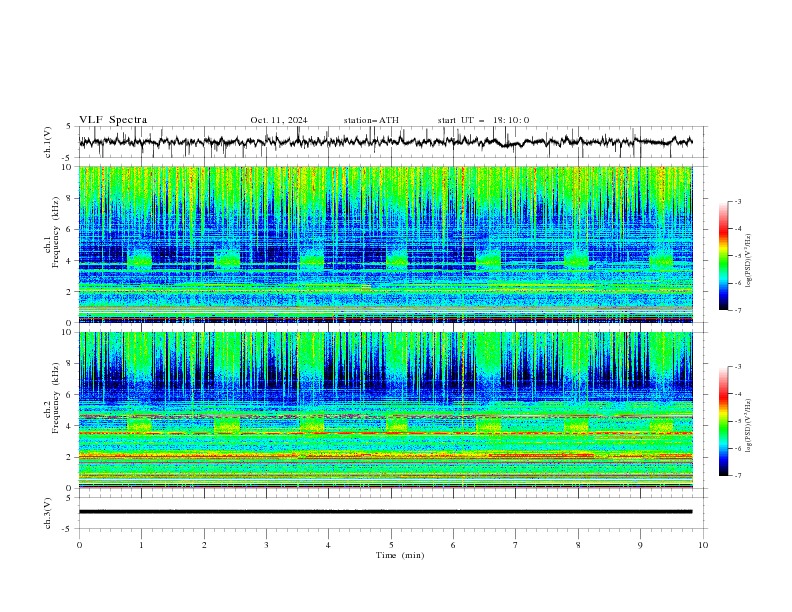The height and width of the screenshot is (612, 792).
Task: Click the "-7" tick on ch.2 colour bar
Action: (737, 475)
